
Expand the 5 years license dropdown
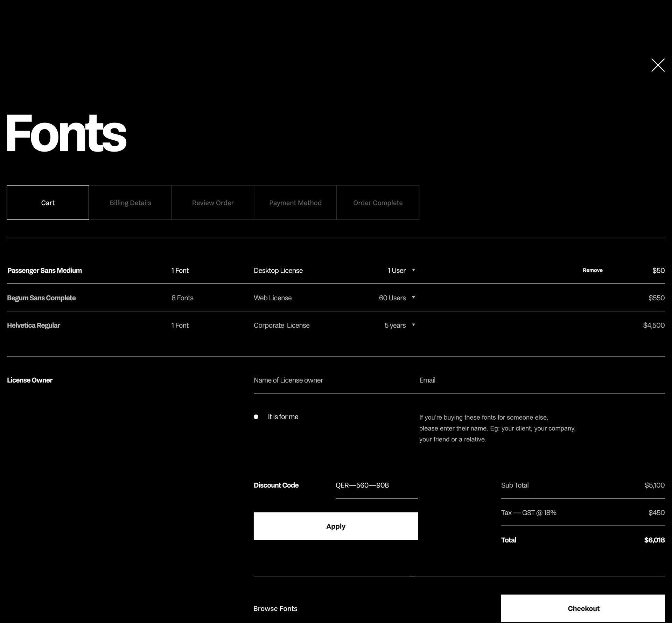click(413, 325)
